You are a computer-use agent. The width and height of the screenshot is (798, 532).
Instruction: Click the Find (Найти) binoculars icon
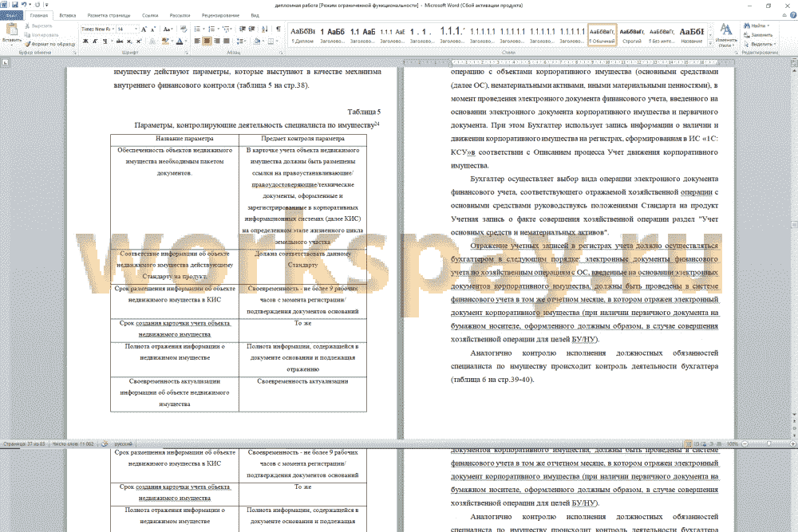(747, 26)
